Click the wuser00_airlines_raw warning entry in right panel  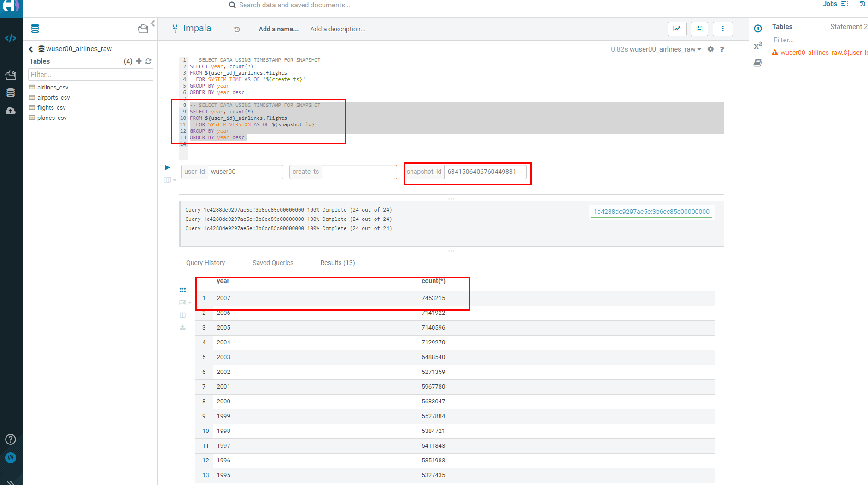pos(820,53)
